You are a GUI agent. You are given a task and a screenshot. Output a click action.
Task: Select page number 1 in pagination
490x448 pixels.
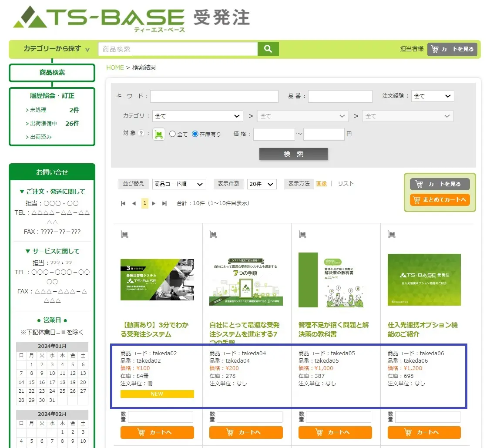(x=144, y=203)
